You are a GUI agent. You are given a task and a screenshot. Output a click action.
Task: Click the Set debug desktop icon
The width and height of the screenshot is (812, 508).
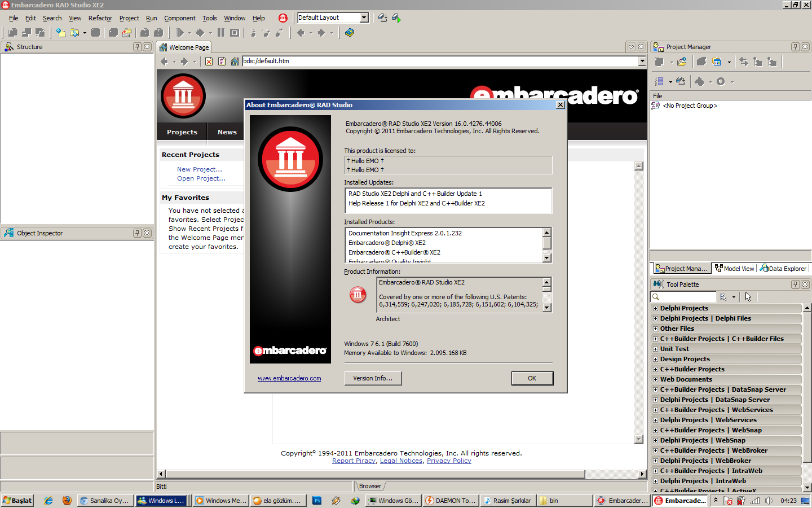click(396, 18)
